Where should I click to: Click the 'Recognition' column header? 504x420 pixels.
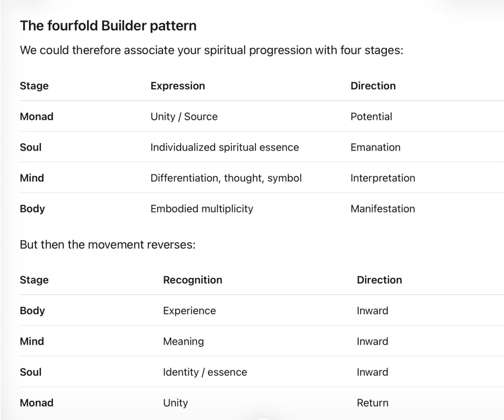pos(193,280)
